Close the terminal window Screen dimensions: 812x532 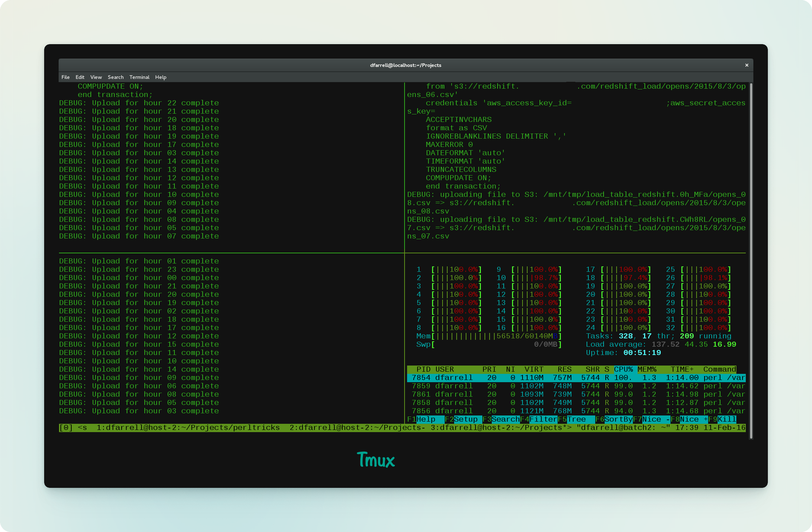[x=747, y=65]
